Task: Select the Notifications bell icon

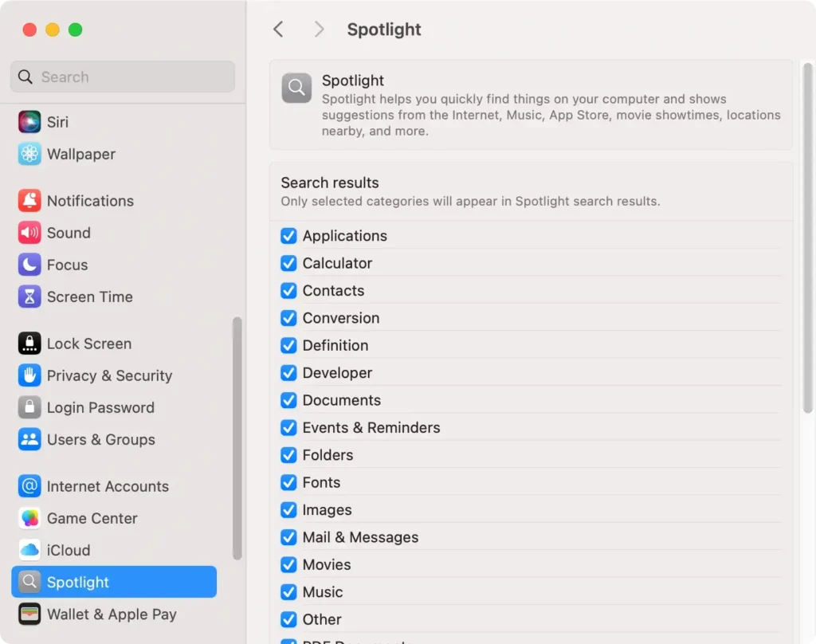Action: 29,201
